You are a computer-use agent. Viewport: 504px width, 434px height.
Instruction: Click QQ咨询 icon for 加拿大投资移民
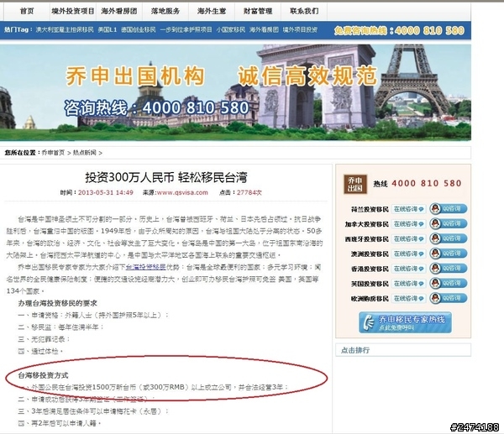coord(449,223)
